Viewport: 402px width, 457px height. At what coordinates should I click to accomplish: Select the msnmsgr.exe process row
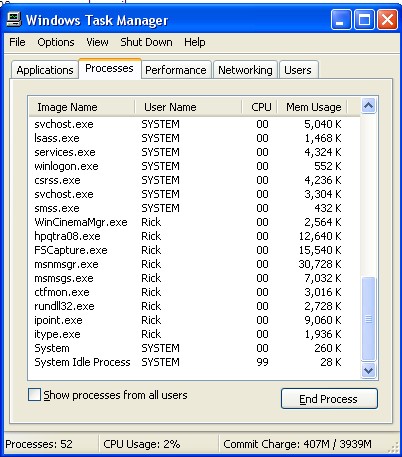click(x=194, y=264)
